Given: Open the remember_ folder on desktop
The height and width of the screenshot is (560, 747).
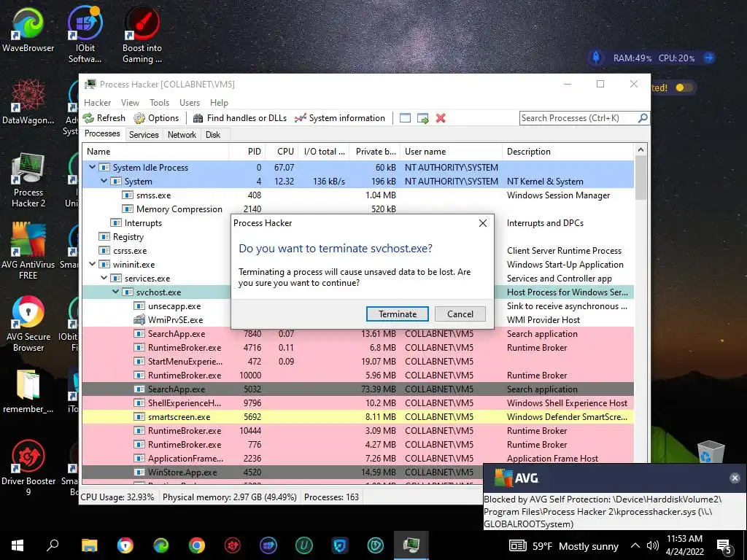Looking at the screenshot, I should pyautogui.click(x=28, y=392).
